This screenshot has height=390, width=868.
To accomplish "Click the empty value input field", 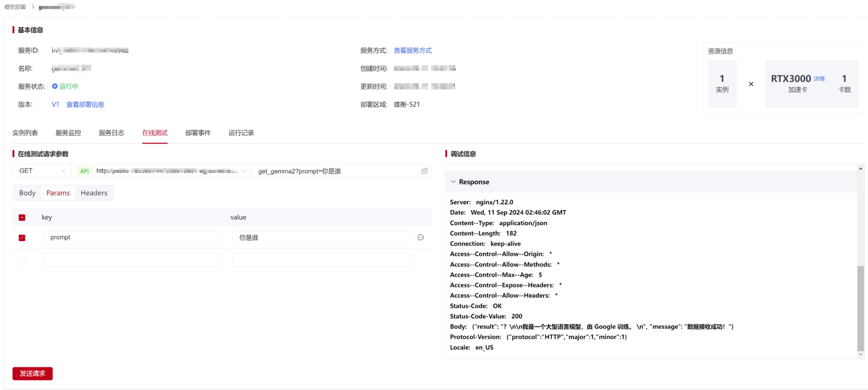I will (320, 260).
